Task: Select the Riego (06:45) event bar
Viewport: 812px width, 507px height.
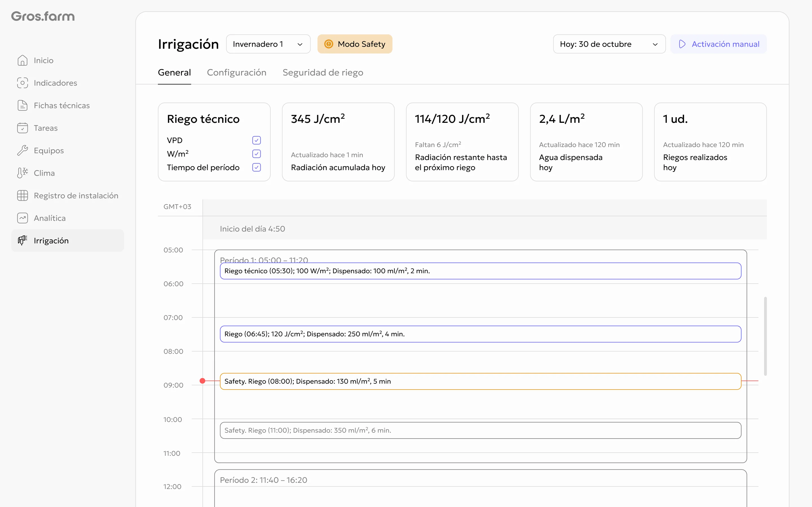Action: pyautogui.click(x=480, y=334)
